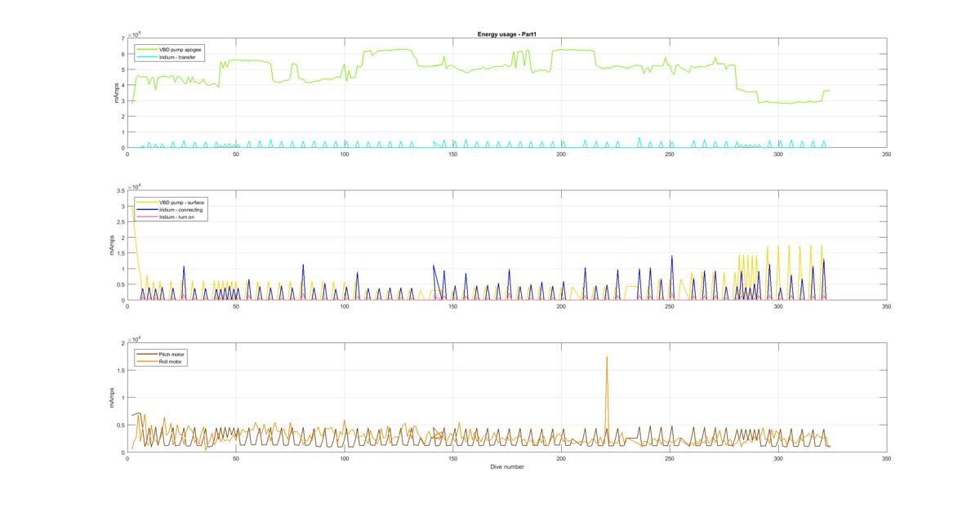Viewport: 980px width, 508px height.
Task: Click x-axis tick '200' under the middle plot
Action: click(x=561, y=306)
